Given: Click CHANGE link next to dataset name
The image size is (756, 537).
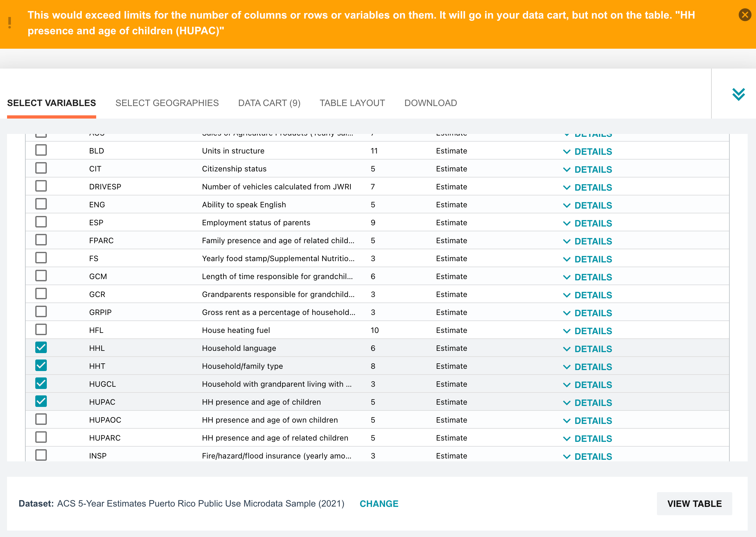Looking at the screenshot, I should pyautogui.click(x=379, y=504).
